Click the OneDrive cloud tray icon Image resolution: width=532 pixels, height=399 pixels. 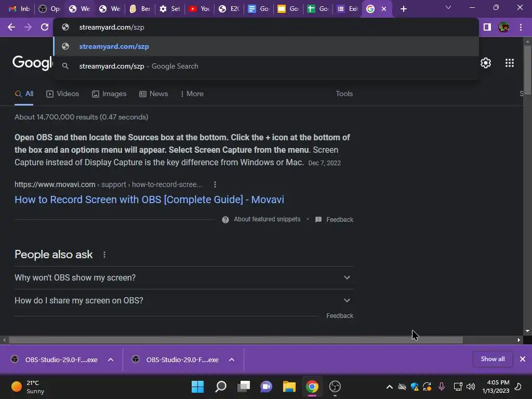tap(402, 387)
